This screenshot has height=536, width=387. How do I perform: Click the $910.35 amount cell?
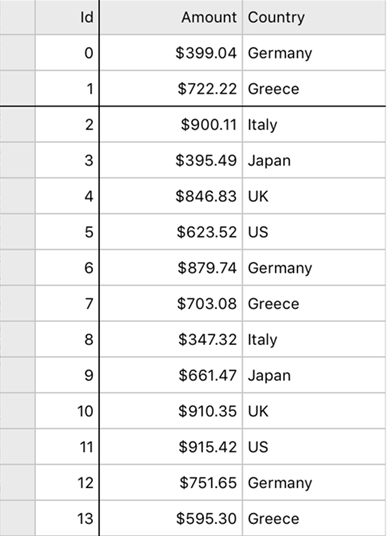tap(171, 411)
